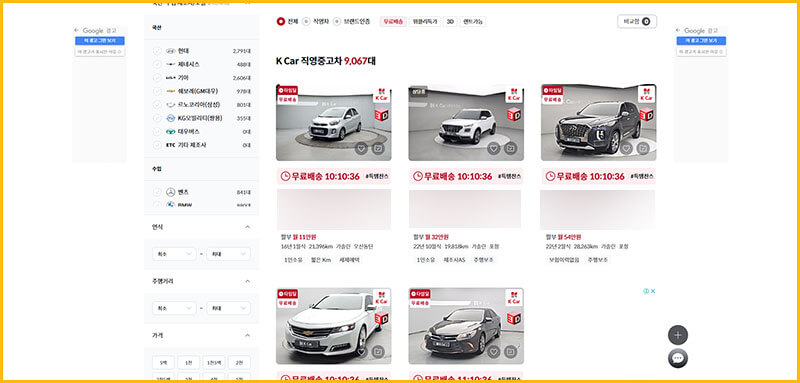Click the Mercedes-Benz logo in import list

tap(170, 192)
